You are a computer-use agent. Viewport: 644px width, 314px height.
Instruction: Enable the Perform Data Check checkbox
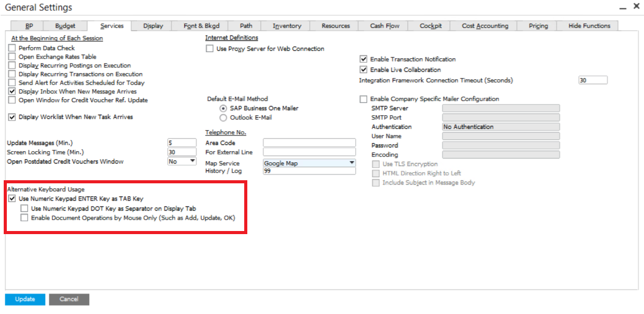click(12, 48)
